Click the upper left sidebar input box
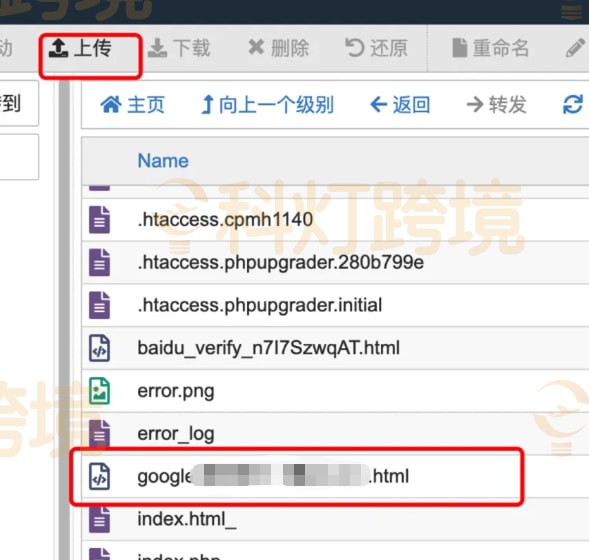 (x=19, y=103)
